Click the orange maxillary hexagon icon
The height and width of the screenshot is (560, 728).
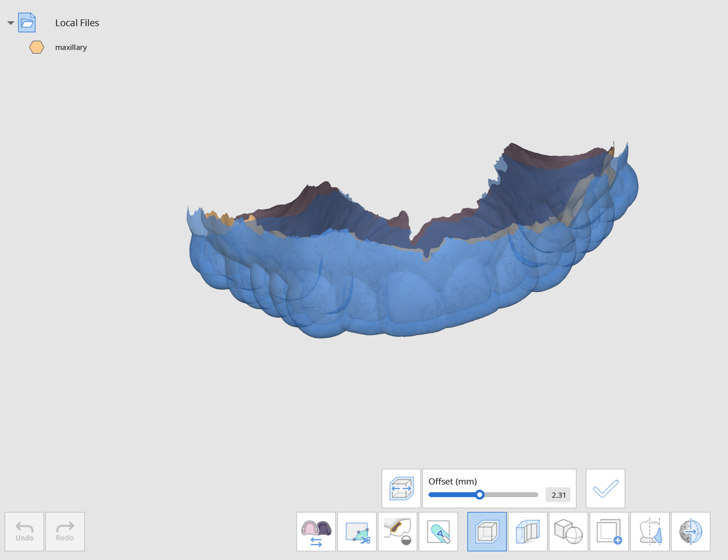click(x=37, y=47)
